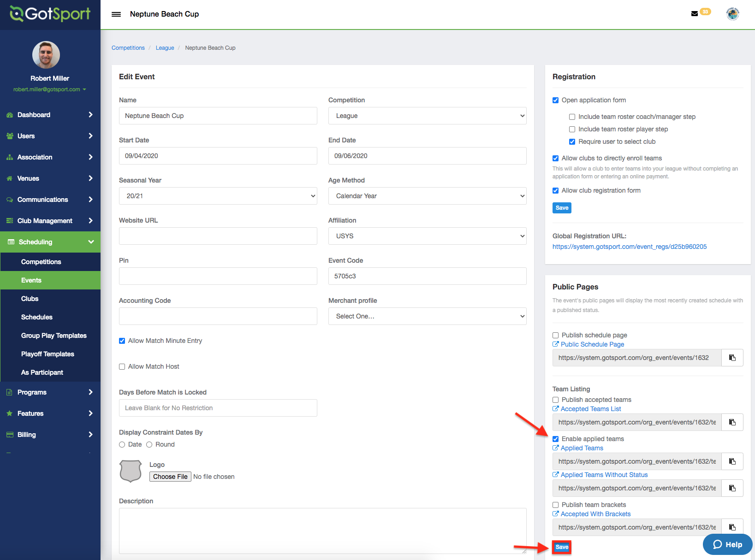Click the Club Management sidebar icon
Viewport: 755px width, 560px height.
10,221
